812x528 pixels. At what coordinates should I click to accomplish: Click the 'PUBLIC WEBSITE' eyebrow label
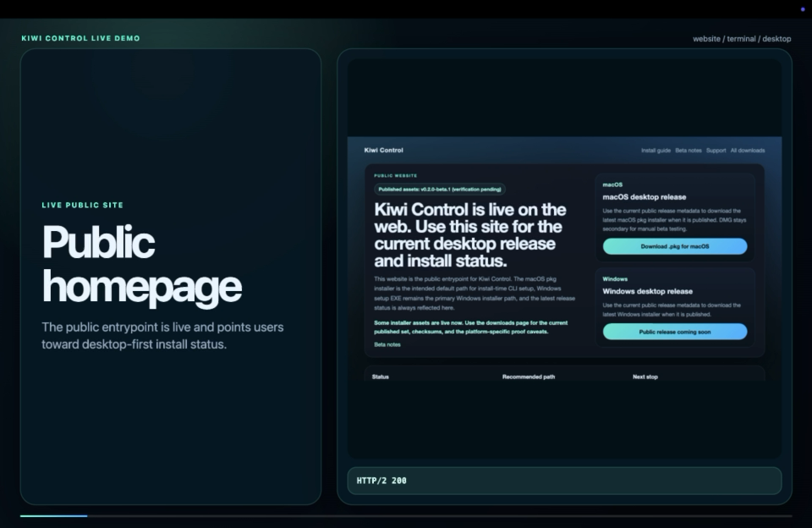pos(395,176)
